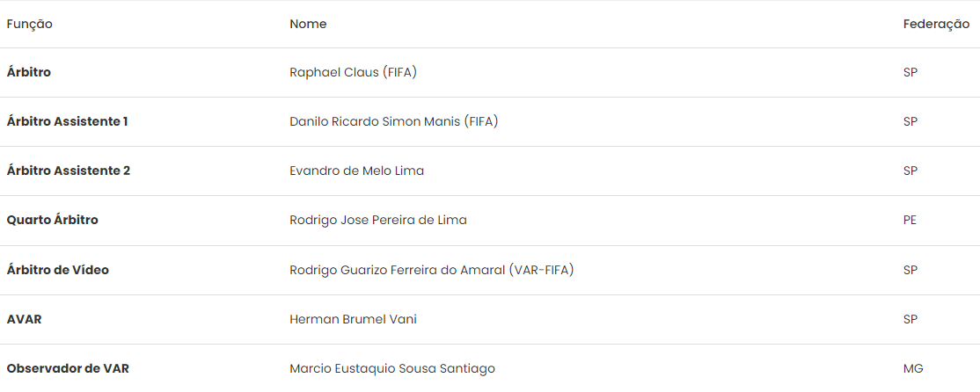This screenshot has height=392, width=980.
Task: Click SP federation in the Árbitro row
Action: click(911, 72)
